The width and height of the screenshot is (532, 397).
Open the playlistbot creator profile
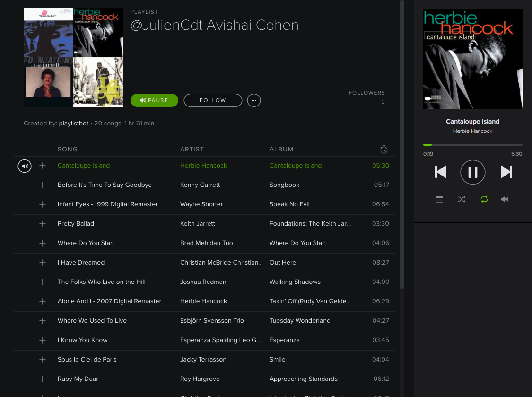coord(74,124)
